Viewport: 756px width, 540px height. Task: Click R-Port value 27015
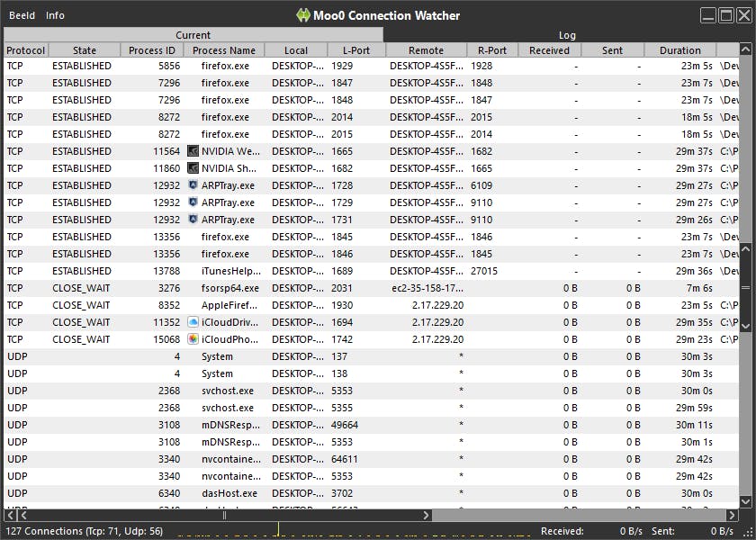click(x=484, y=271)
